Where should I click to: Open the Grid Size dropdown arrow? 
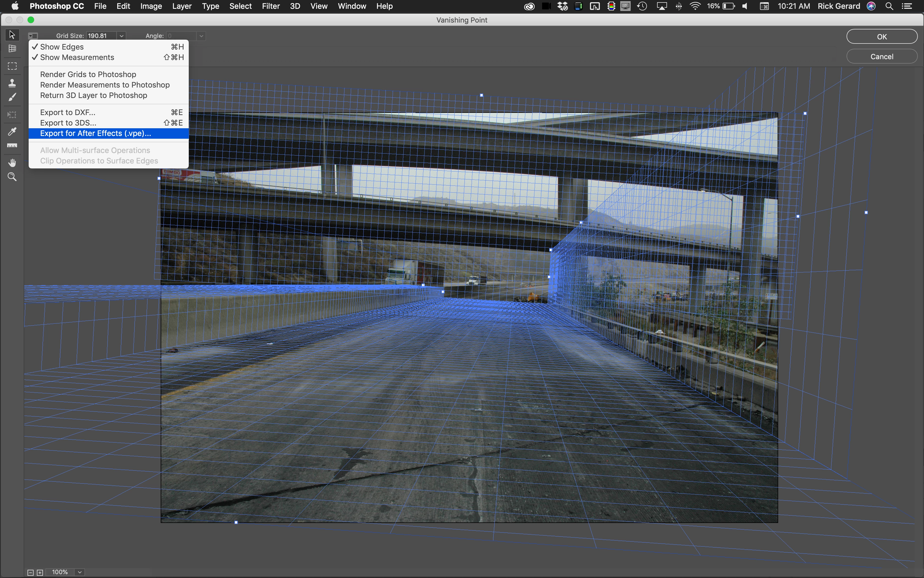[x=122, y=36]
